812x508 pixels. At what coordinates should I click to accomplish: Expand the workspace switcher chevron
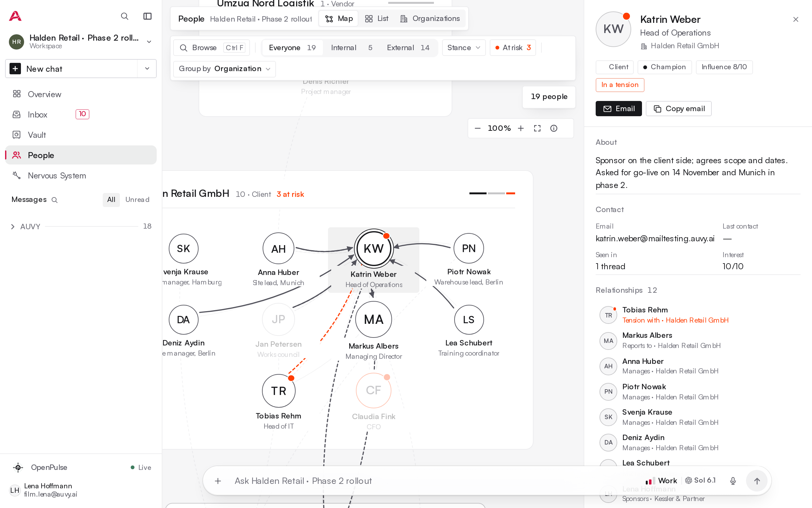pos(149,42)
